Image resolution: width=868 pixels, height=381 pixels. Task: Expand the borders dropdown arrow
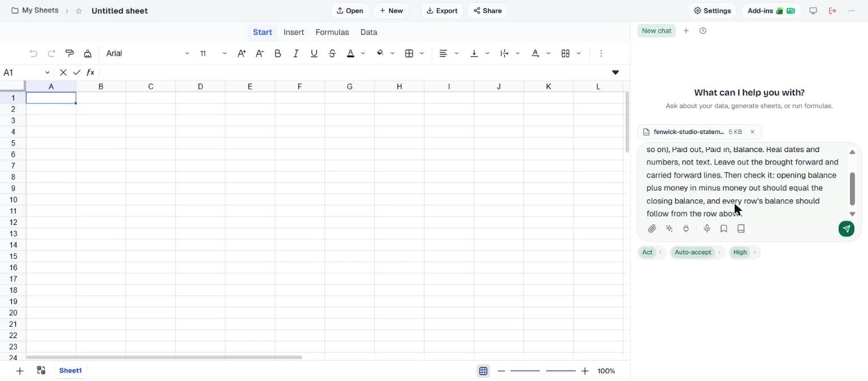[422, 54]
